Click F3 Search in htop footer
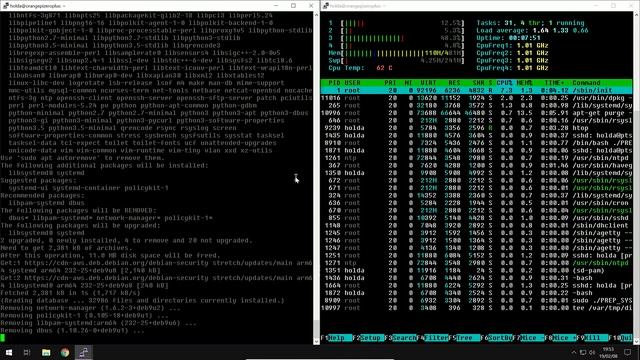Viewport: 640px width, 360px height. (401, 338)
